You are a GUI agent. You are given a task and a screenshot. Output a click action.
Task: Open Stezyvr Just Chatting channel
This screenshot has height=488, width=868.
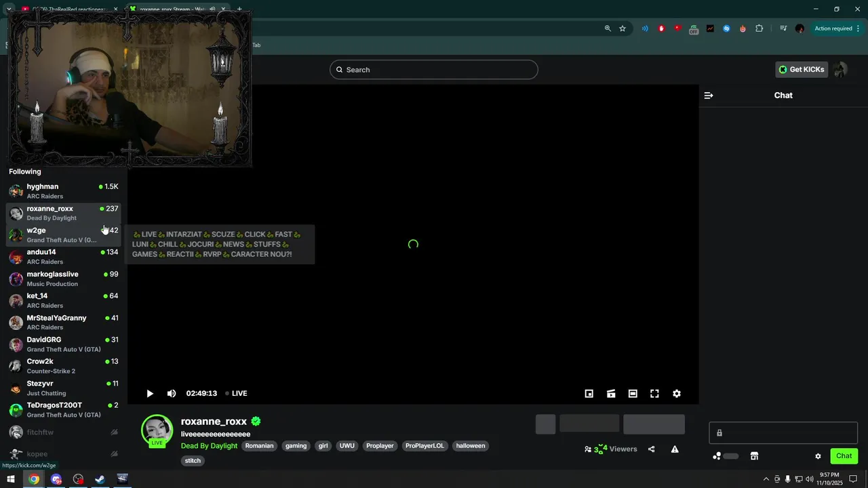click(x=64, y=388)
